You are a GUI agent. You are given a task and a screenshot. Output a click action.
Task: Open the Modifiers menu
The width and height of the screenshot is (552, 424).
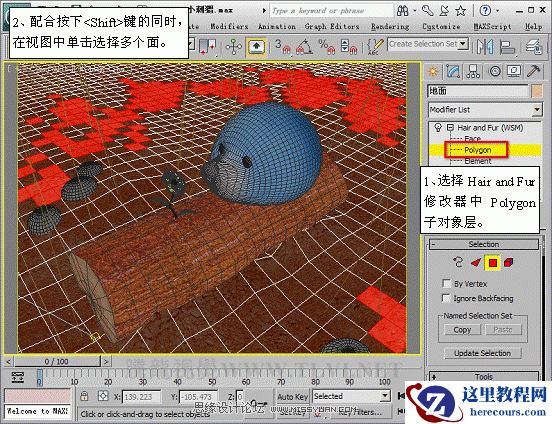coord(229,26)
